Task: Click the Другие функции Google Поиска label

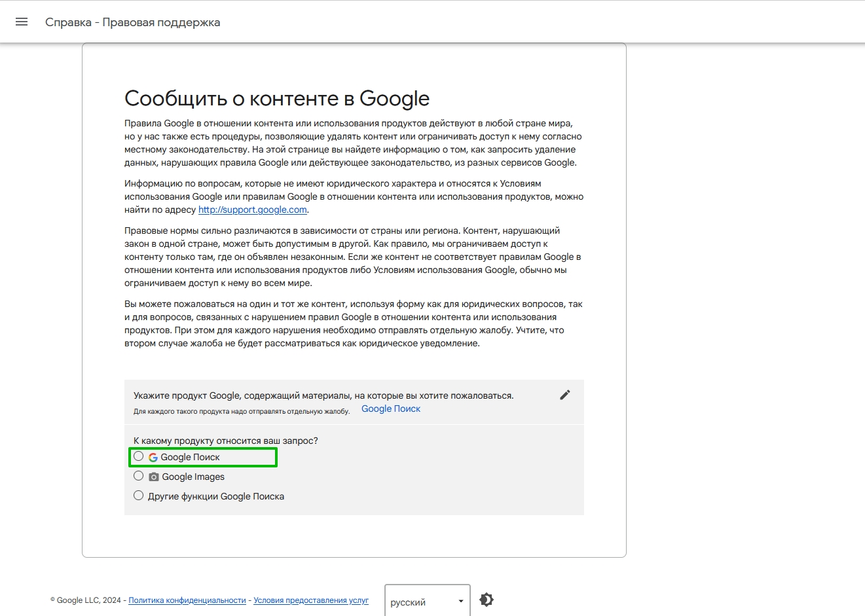Action: coord(216,496)
